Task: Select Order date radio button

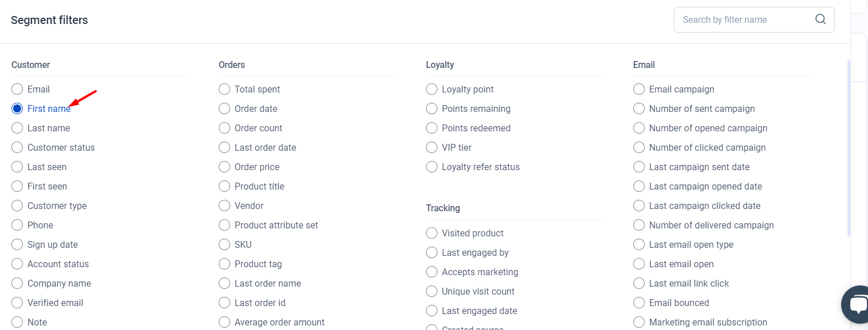Action: [224, 108]
